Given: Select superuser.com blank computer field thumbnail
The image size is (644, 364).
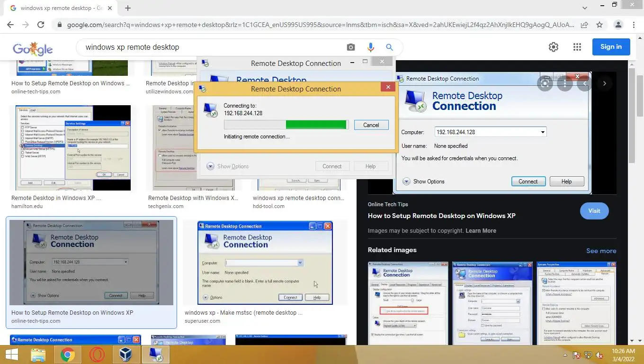Looking at the screenshot, I should coord(265,263).
